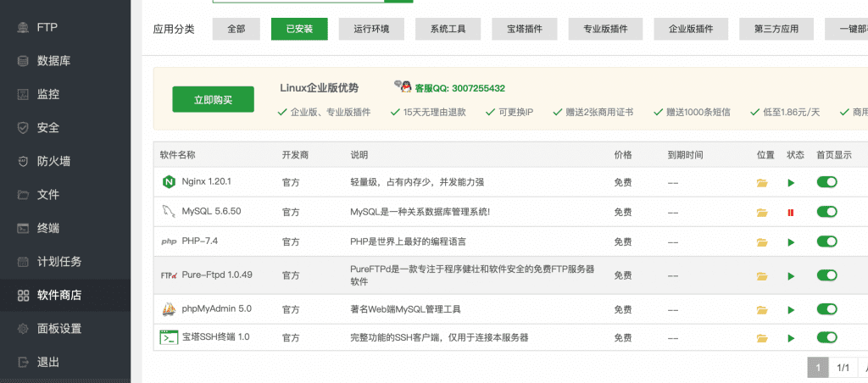Open MySQL 5.6.50 software name
This screenshot has height=383, width=868.
point(211,212)
